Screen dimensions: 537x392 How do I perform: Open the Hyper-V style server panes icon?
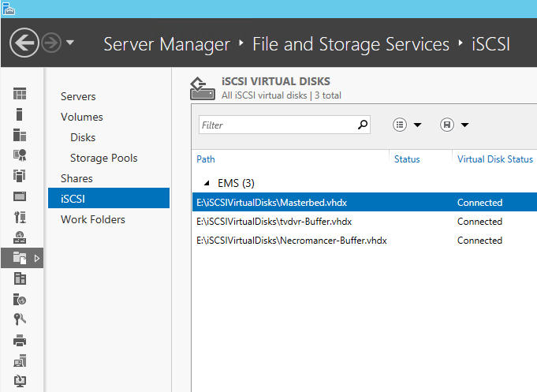pos(20,278)
